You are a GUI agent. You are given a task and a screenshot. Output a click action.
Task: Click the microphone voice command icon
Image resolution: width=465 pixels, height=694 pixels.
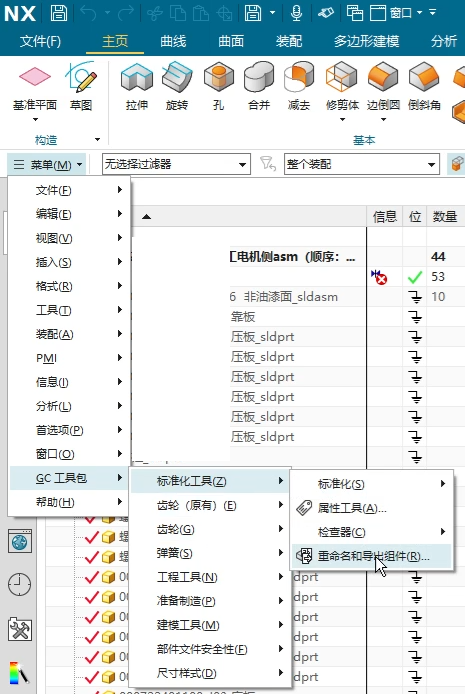coord(296,13)
